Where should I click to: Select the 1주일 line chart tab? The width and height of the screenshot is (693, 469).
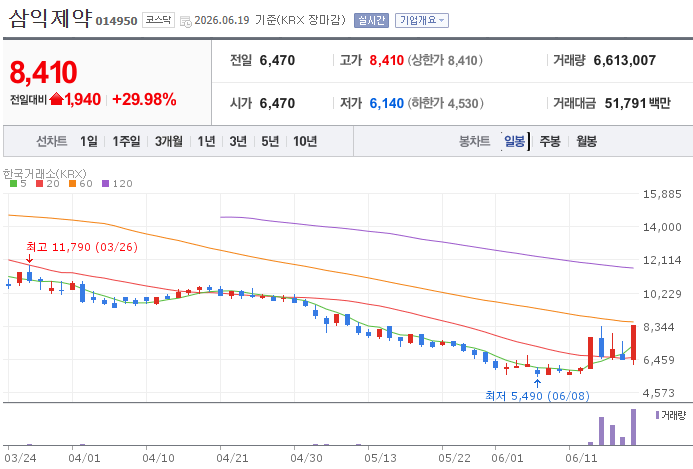coord(126,141)
